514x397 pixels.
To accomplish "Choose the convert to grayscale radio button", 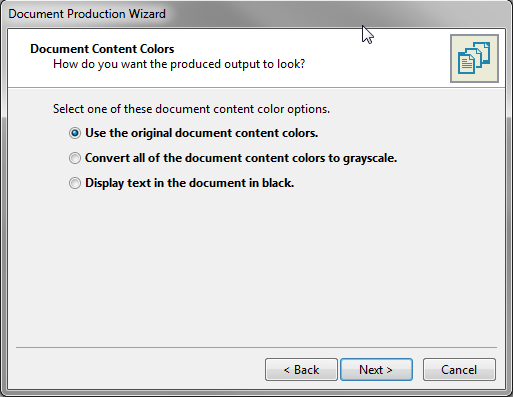I will pos(75,158).
